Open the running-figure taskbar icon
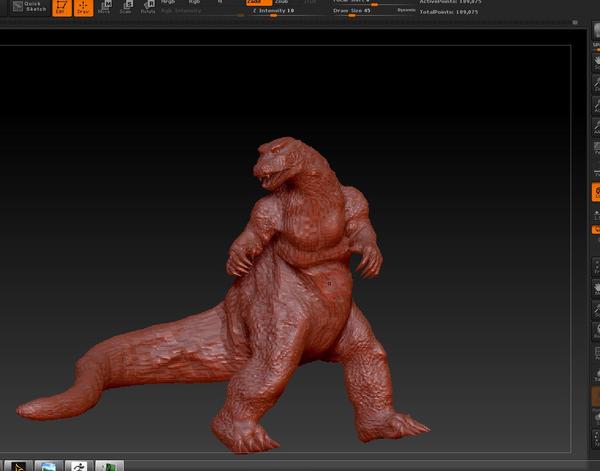 (x=79, y=466)
